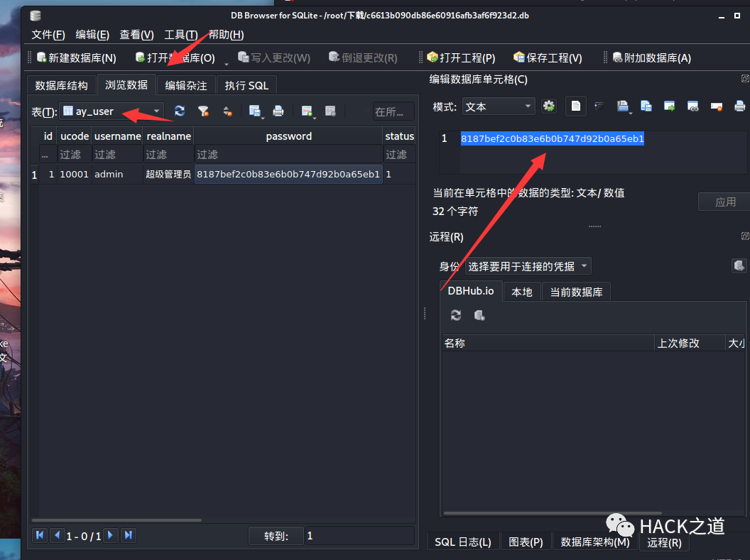Undock the Remote panel

[x=745, y=236]
